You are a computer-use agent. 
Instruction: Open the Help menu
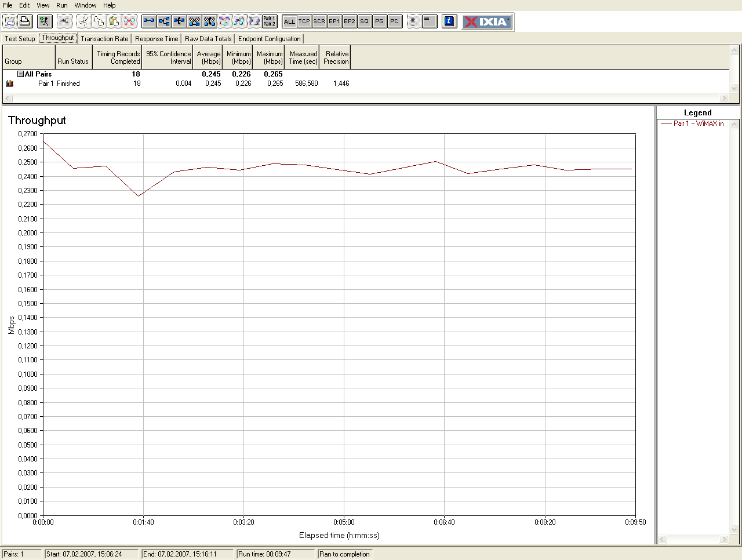click(x=110, y=5)
